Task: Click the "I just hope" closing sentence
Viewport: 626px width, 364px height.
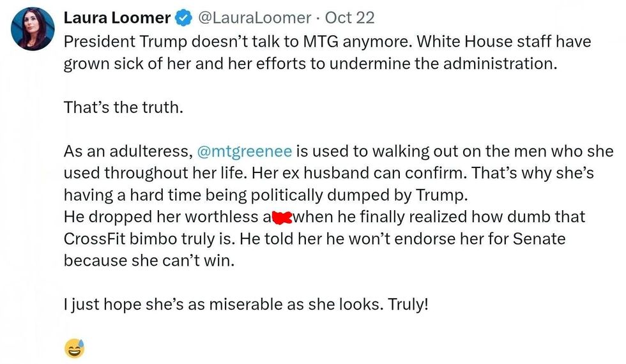Action: click(x=245, y=305)
